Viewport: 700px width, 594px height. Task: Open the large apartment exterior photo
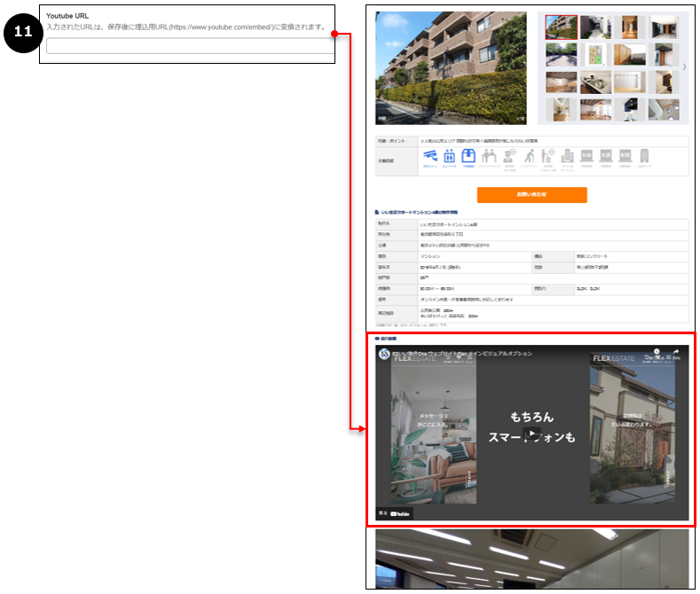(x=452, y=67)
